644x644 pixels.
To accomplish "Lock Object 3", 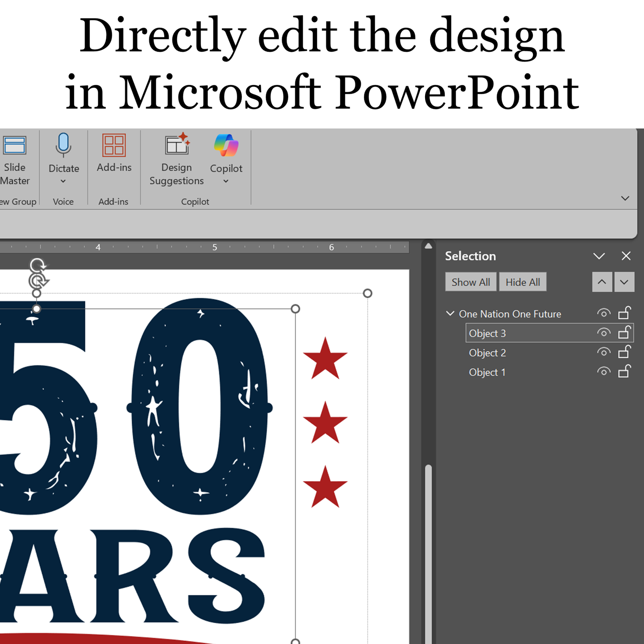I will click(x=625, y=332).
